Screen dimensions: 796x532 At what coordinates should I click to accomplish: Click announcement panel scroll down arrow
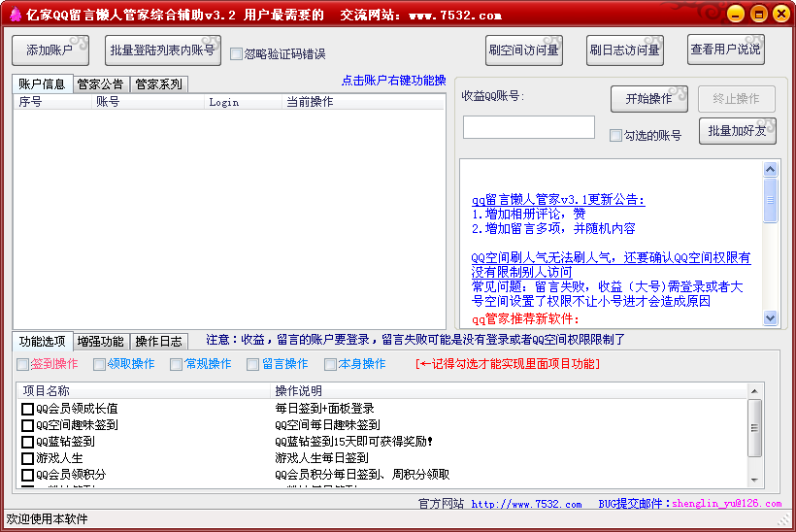pyautogui.click(x=770, y=317)
